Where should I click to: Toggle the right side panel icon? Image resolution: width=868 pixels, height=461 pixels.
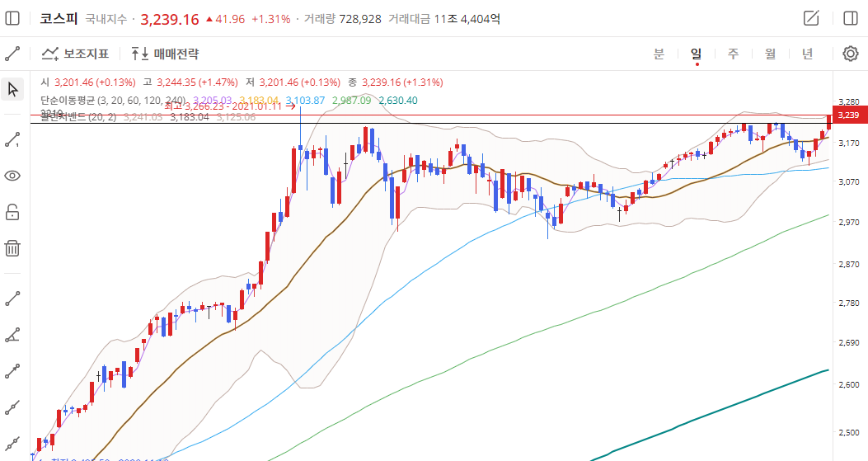[x=851, y=18]
